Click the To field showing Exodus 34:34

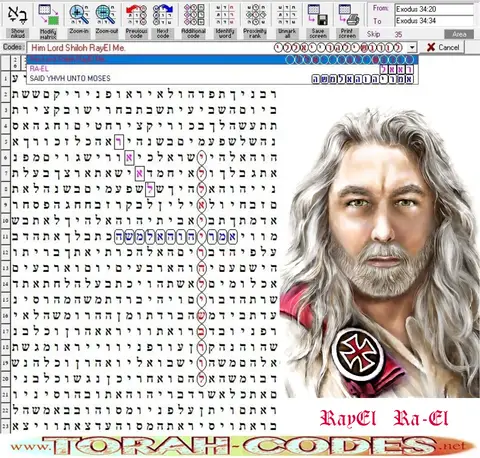point(434,21)
